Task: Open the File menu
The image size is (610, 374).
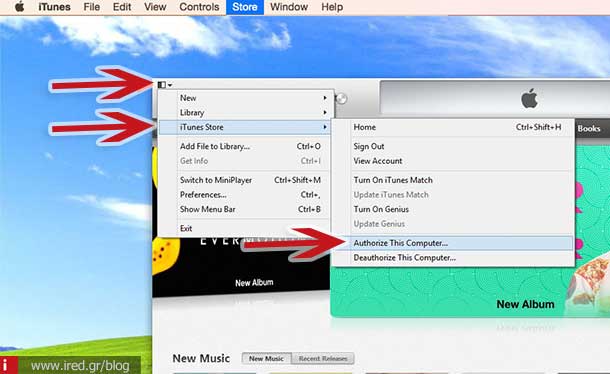Action: pos(91,7)
